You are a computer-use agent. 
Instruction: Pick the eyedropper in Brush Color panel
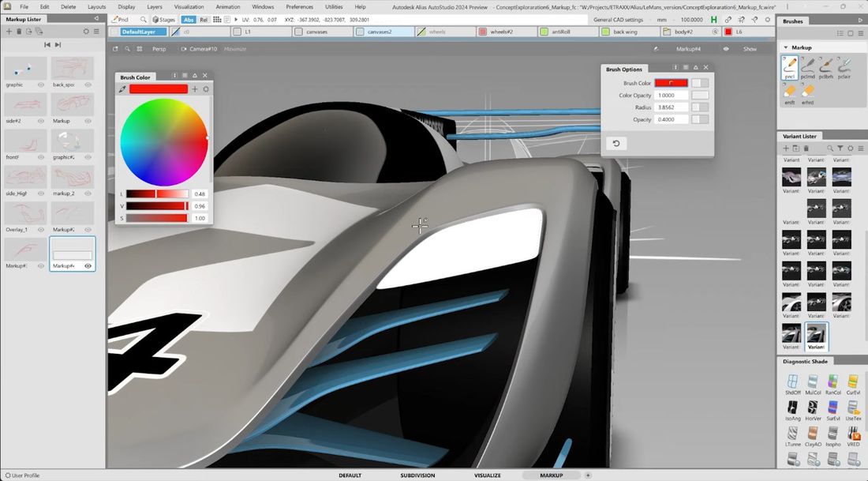pos(122,88)
